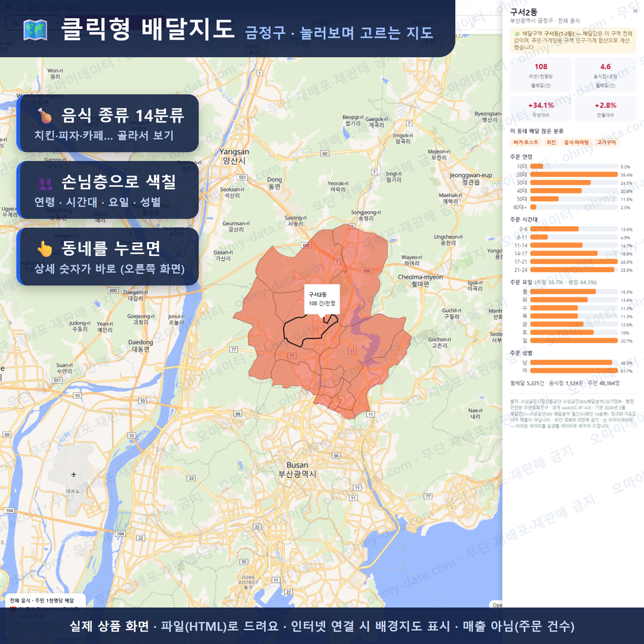This screenshot has width=644, height=644.
Task: Click the Yeorak-ri 여락리 map label
Action: tap(338, 186)
